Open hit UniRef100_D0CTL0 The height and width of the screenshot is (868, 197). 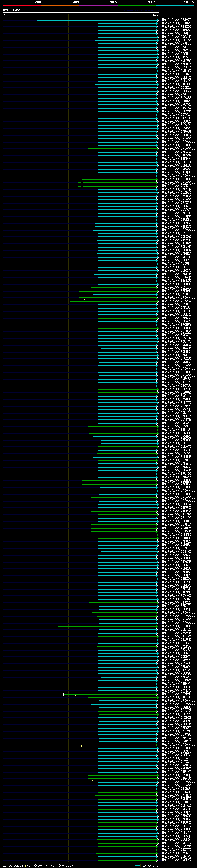point(177,843)
